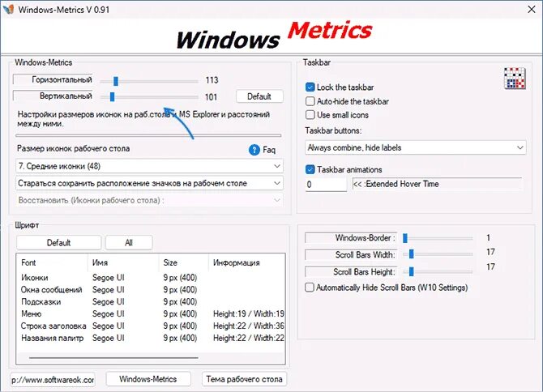Click Default button next to Вертикальный slider
This screenshot has width=543, height=392.
(259, 96)
